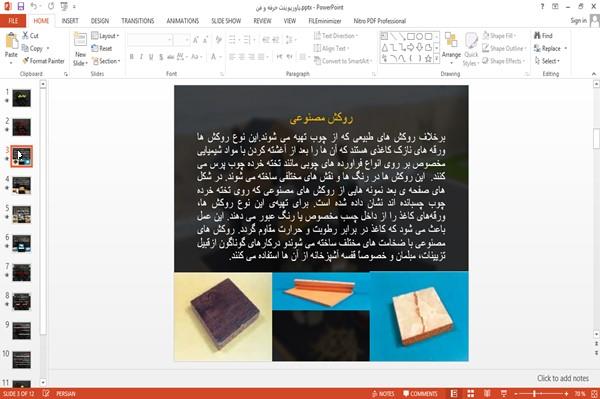Image resolution: width=600 pixels, height=399 pixels.
Task: Open the font size combo box
Action: [181, 40]
